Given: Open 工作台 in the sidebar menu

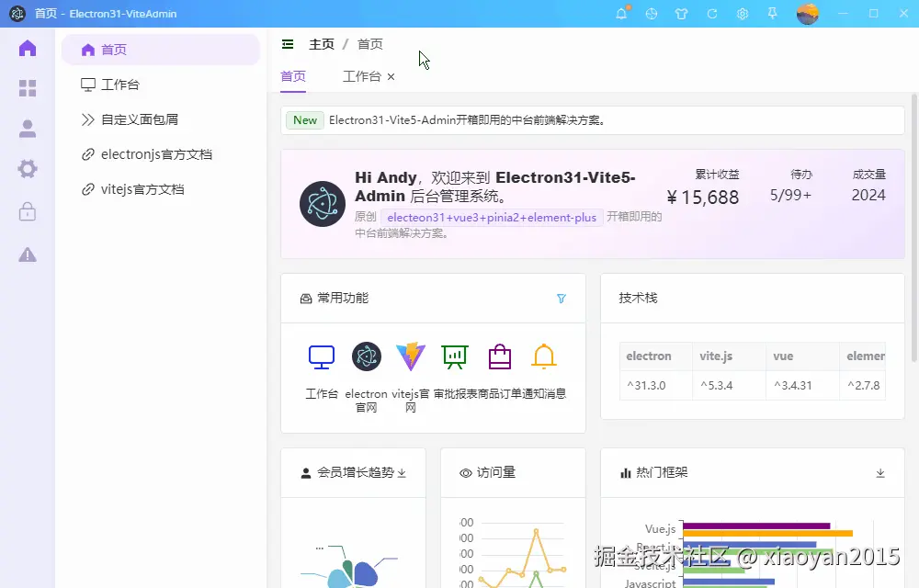Looking at the screenshot, I should [161, 85].
